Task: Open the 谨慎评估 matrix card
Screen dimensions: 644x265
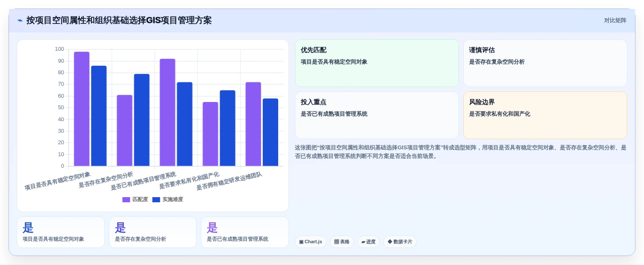Action: coord(545,63)
